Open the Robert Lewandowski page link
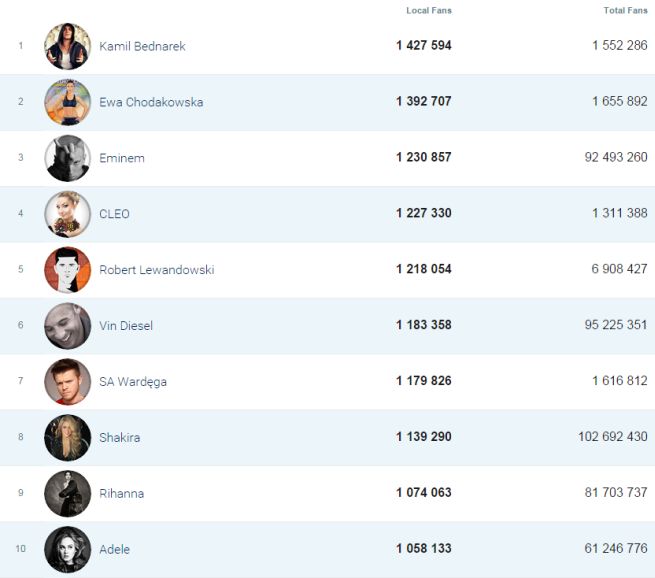 point(156,270)
